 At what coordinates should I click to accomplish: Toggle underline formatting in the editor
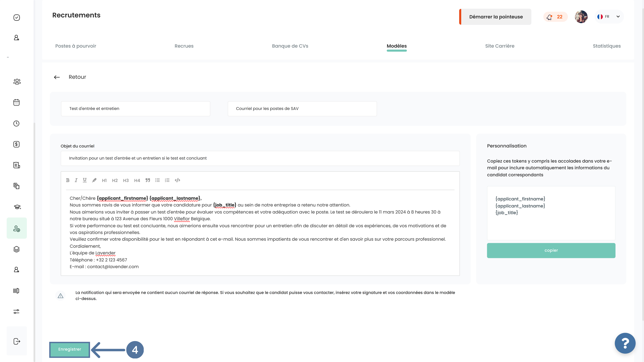[85, 180]
